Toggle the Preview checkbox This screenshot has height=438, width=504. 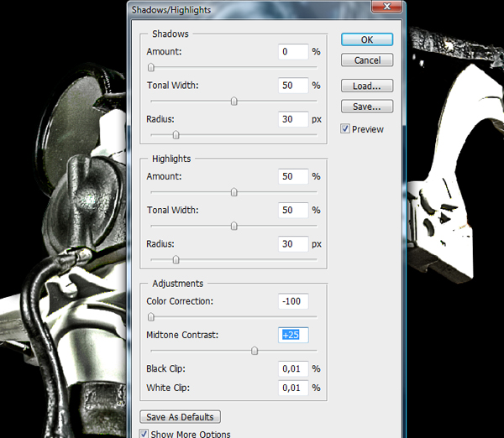click(x=345, y=129)
